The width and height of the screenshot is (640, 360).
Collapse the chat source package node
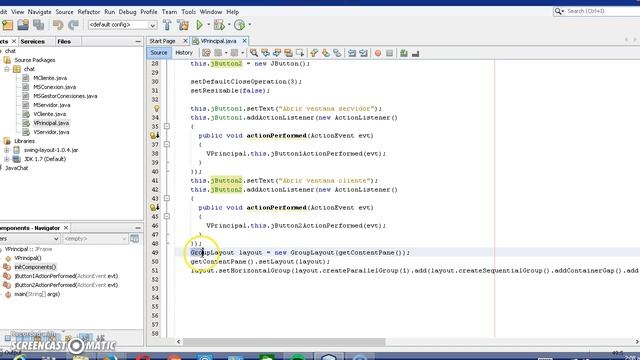7,69
